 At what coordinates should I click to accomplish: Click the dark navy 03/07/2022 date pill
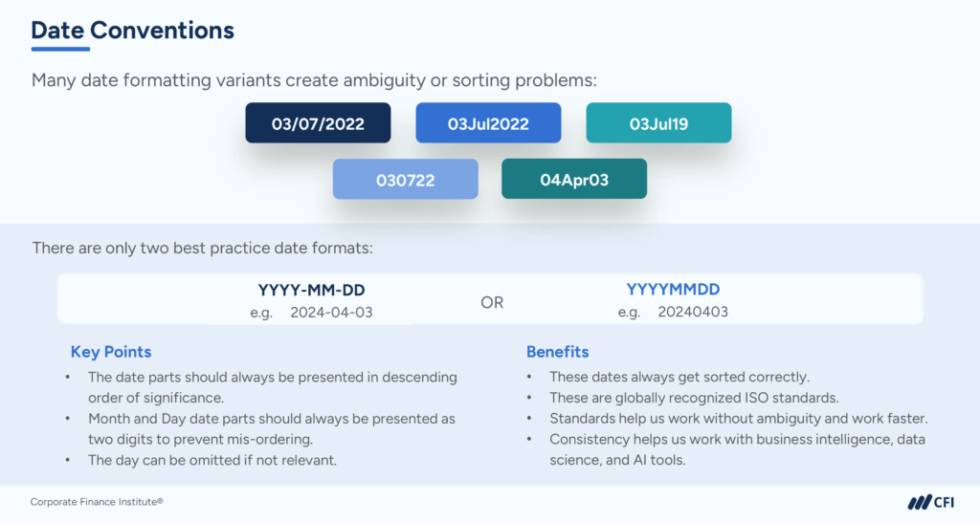pos(318,123)
